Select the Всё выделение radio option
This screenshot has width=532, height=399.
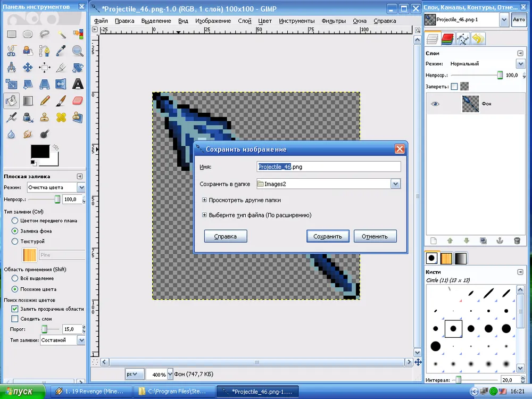(15, 278)
